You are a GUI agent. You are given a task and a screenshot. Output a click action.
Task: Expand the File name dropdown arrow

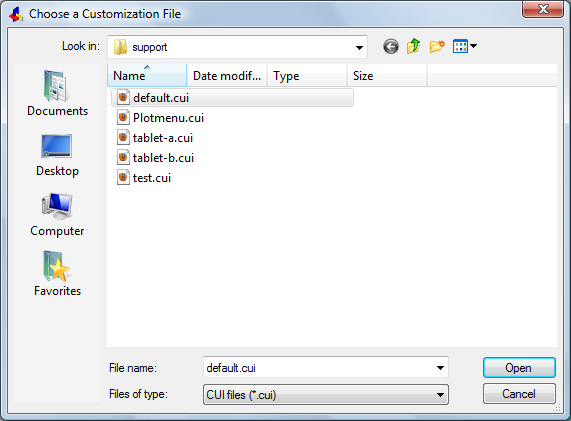pos(440,367)
